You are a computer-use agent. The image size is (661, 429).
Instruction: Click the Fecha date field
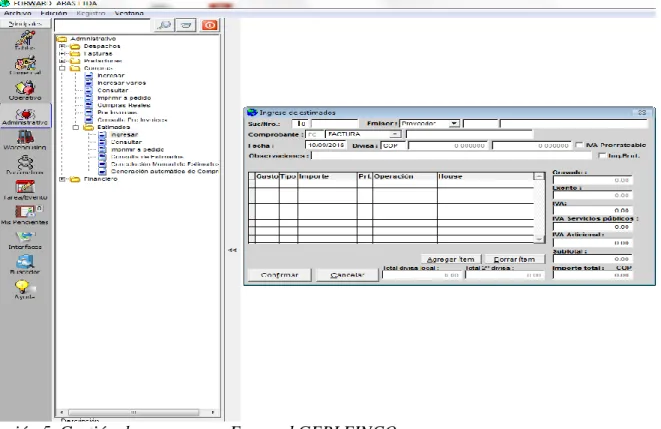tap(325, 145)
